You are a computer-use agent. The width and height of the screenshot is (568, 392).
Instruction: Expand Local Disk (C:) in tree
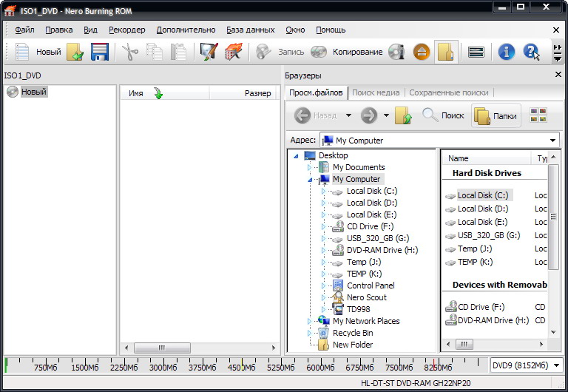pos(323,191)
